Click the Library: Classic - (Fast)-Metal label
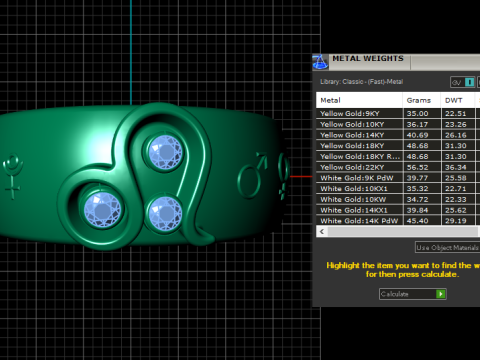The width and height of the screenshot is (480, 360). (x=361, y=82)
